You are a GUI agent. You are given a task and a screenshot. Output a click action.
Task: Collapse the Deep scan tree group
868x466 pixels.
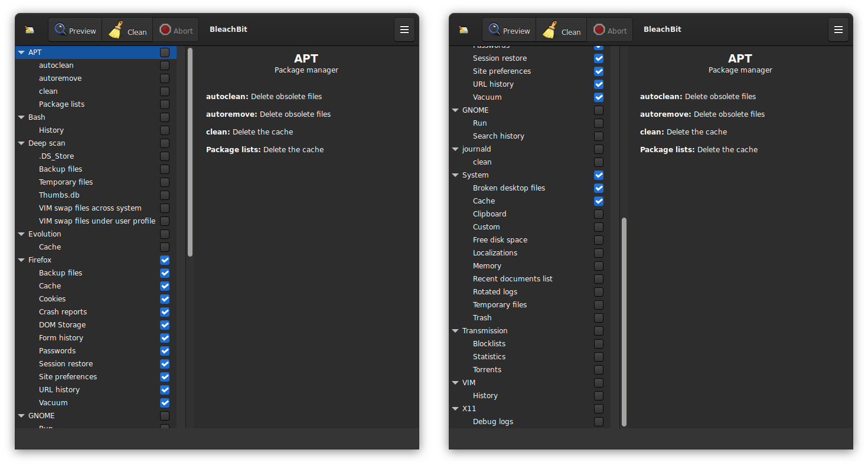click(x=22, y=143)
